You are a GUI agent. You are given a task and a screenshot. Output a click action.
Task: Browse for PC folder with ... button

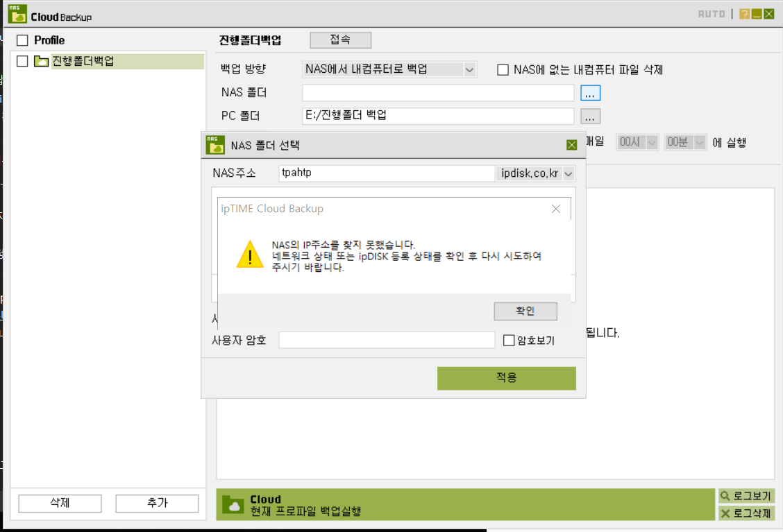coord(590,117)
